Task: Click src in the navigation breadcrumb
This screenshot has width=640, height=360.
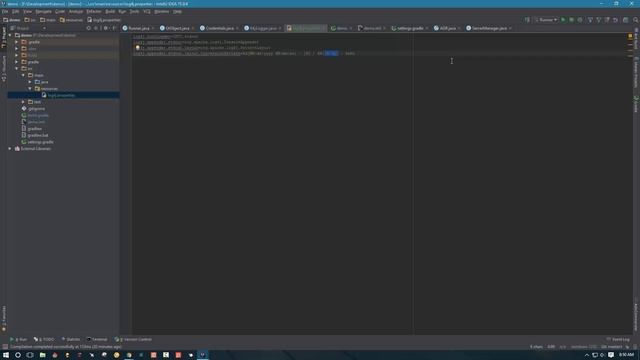Action: point(30,20)
